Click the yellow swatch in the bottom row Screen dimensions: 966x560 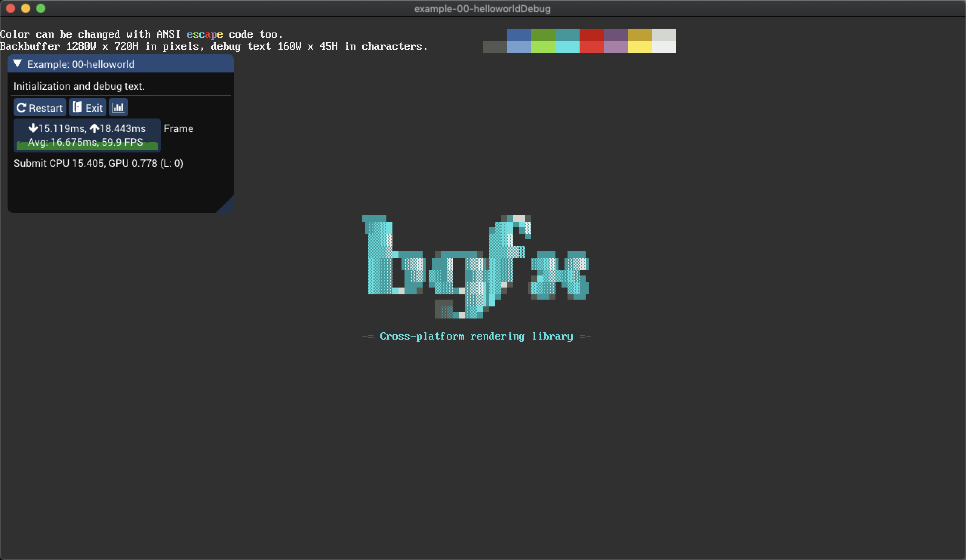[x=640, y=48]
